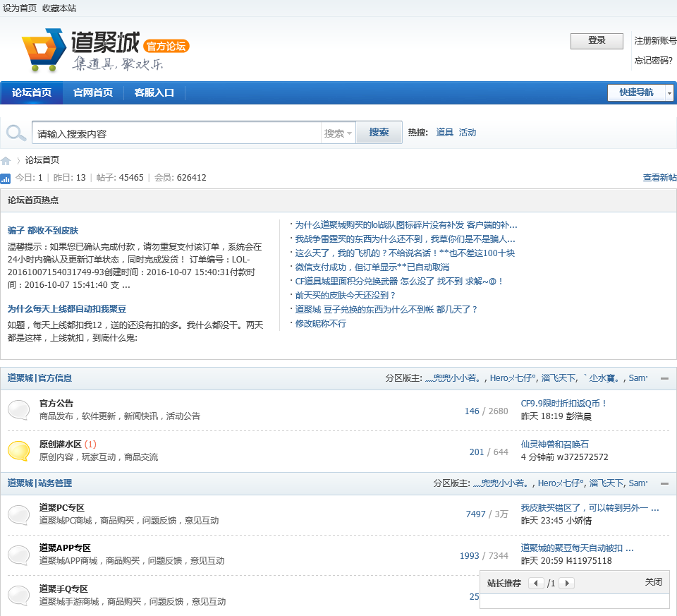Collapse the 道聚城|站务管理 section

(x=664, y=484)
